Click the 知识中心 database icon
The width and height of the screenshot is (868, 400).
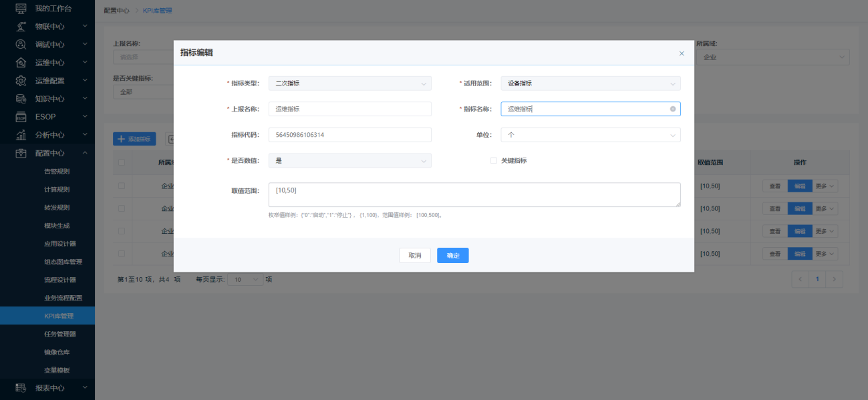21,99
